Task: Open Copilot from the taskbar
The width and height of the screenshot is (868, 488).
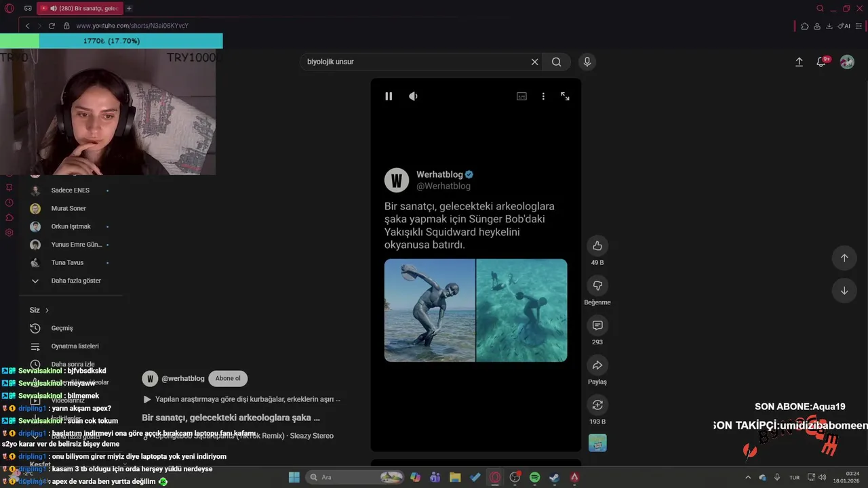Action: [x=415, y=477]
